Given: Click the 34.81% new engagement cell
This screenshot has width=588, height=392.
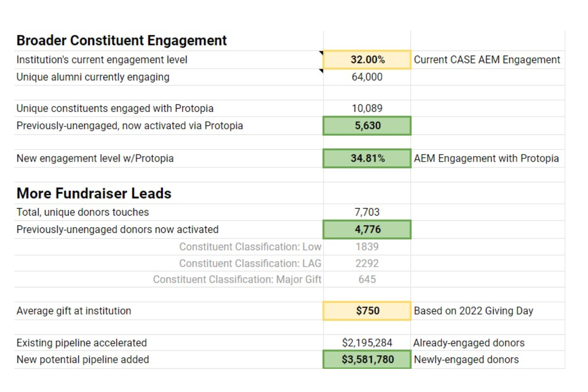Looking at the screenshot, I should click(367, 158).
